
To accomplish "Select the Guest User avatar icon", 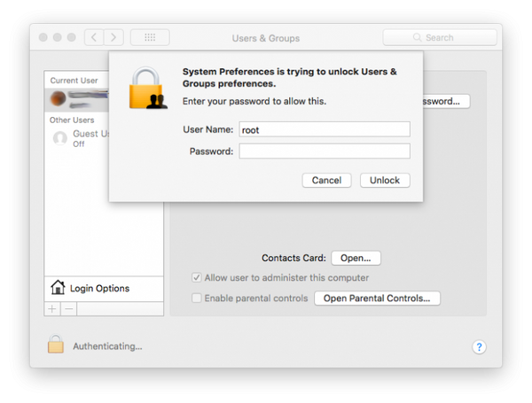I will pyautogui.click(x=60, y=138).
